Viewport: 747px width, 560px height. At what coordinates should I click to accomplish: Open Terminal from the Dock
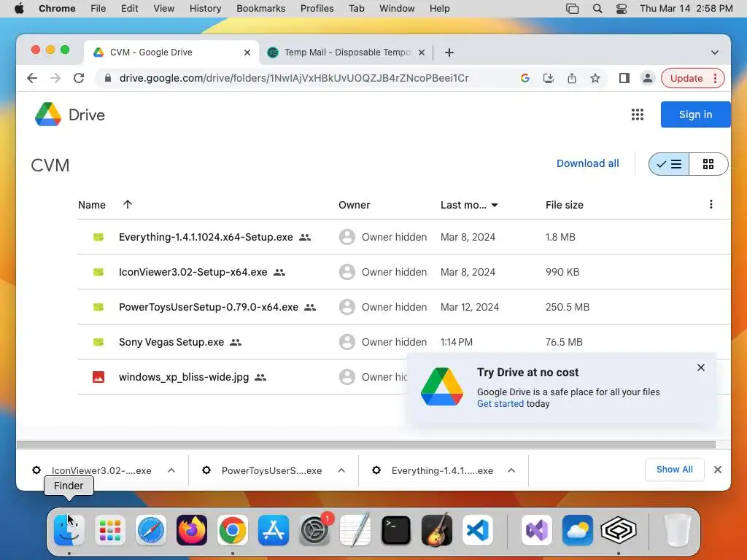coord(396,529)
